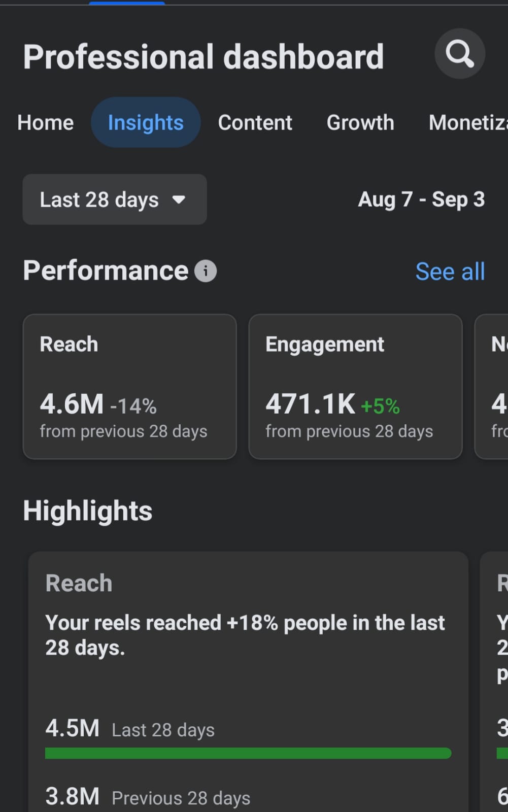
Task: Click the green Last 28 days reach bar
Action: [x=248, y=753]
